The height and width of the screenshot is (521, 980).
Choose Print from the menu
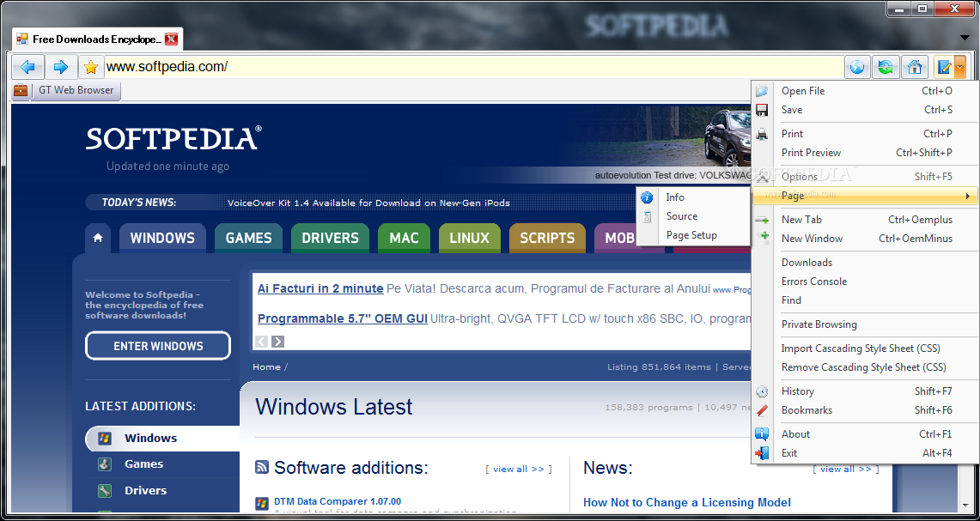pyautogui.click(x=865, y=134)
